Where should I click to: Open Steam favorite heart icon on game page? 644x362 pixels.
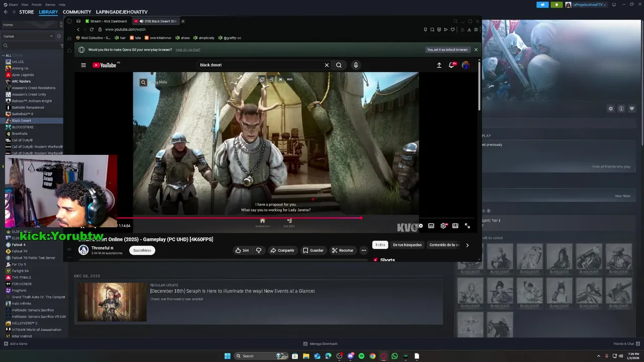(632, 109)
